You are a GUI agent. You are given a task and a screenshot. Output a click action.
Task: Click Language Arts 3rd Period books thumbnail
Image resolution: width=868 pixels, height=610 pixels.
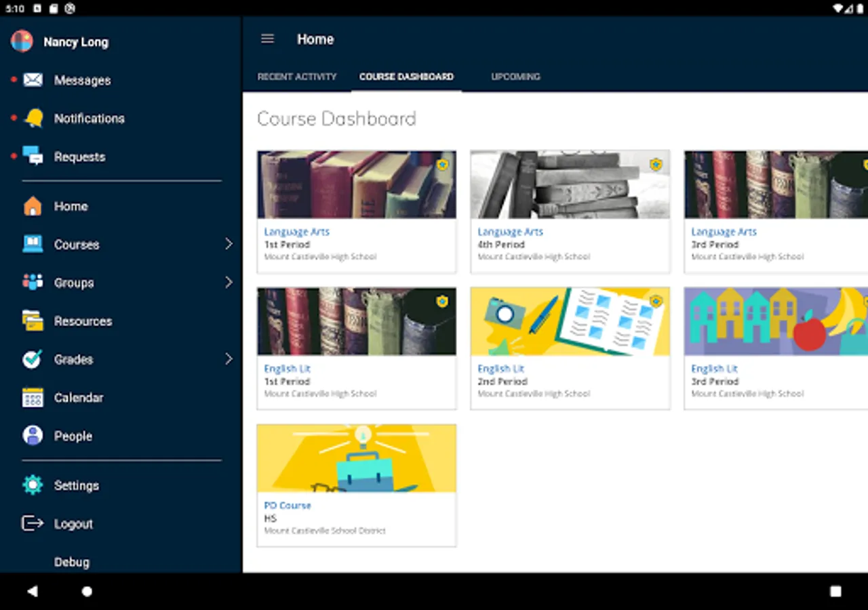[x=776, y=184]
